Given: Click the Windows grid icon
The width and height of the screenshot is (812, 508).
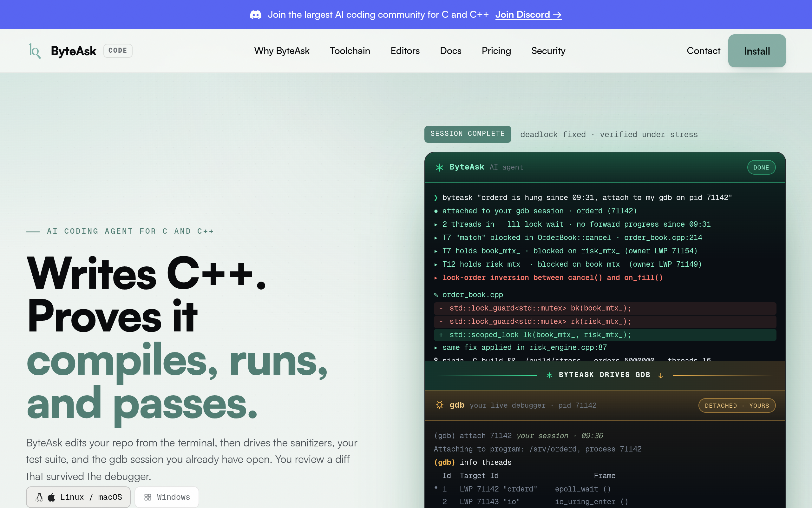Looking at the screenshot, I should (x=147, y=497).
